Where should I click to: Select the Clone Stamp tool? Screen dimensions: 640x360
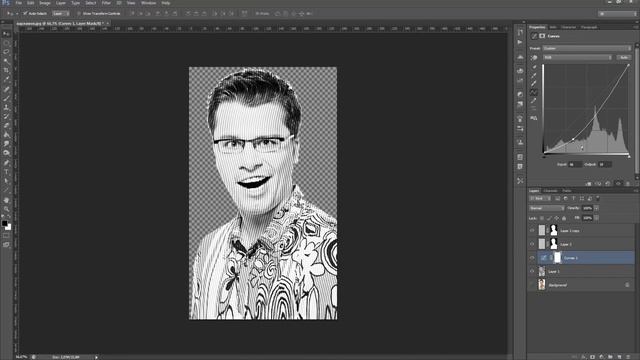[6, 107]
